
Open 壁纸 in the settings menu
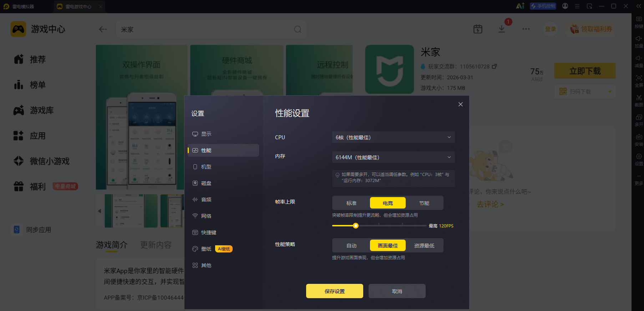(x=223, y=249)
